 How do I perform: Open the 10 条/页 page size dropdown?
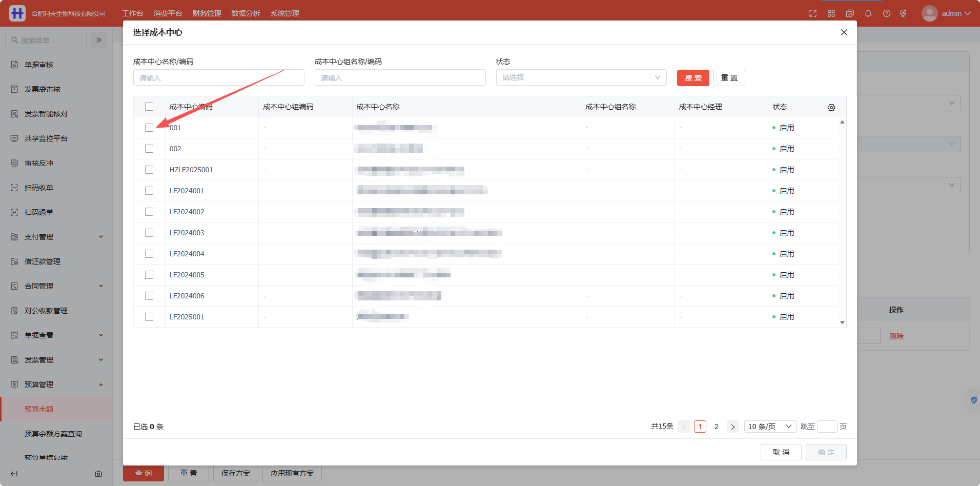click(770, 427)
